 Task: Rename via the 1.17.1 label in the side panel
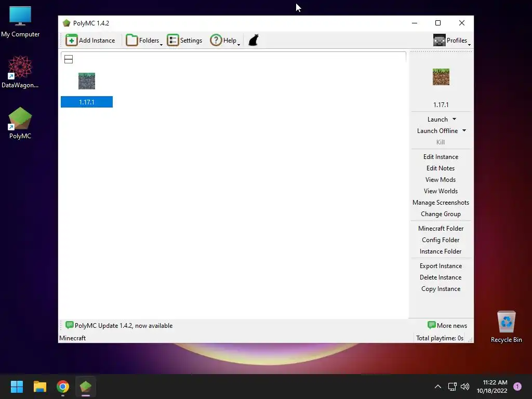pos(441,105)
